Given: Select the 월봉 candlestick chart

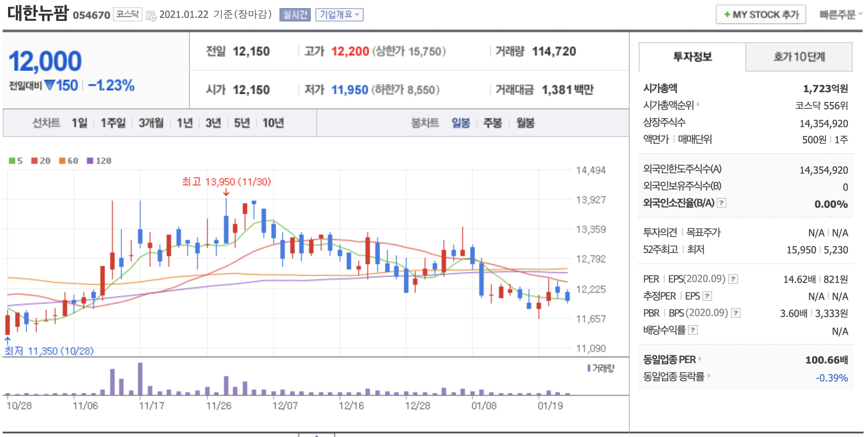Looking at the screenshot, I should click(x=525, y=123).
